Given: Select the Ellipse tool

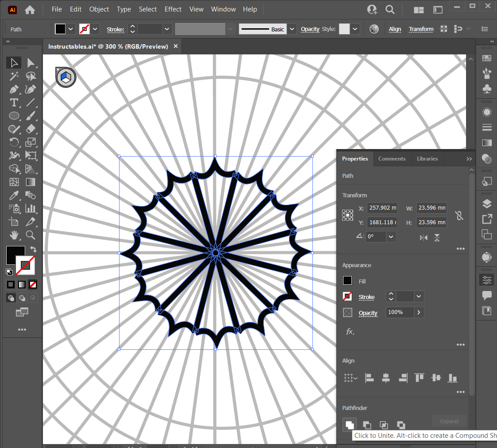Looking at the screenshot, I should tap(14, 115).
